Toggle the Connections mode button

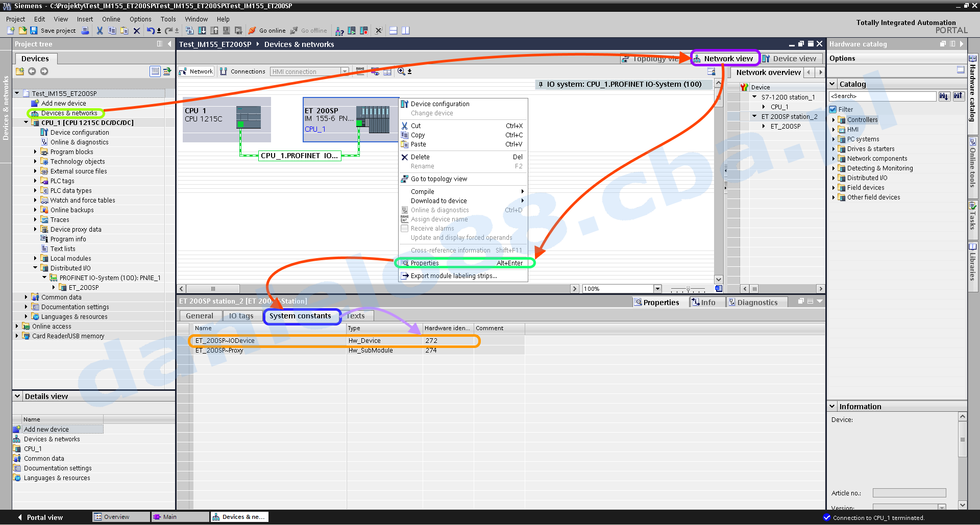pyautogui.click(x=242, y=71)
